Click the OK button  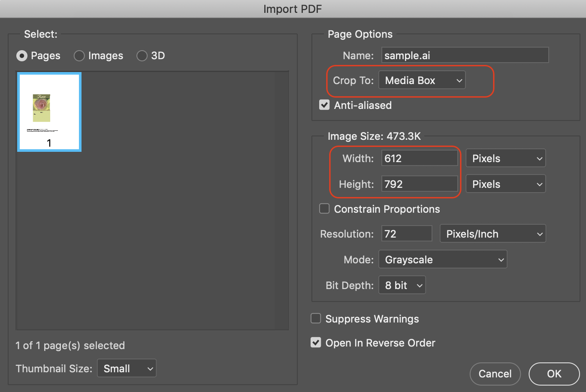(x=554, y=374)
